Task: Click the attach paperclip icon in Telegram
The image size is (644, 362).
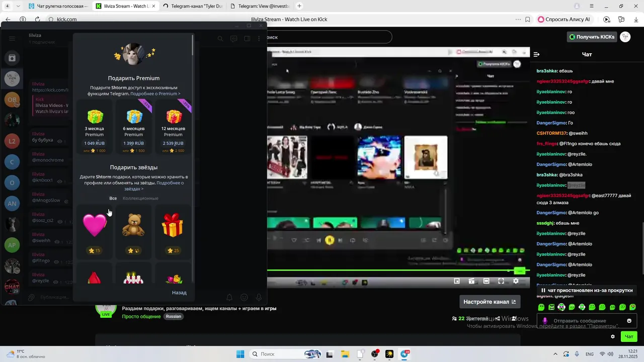Action: 31,298
